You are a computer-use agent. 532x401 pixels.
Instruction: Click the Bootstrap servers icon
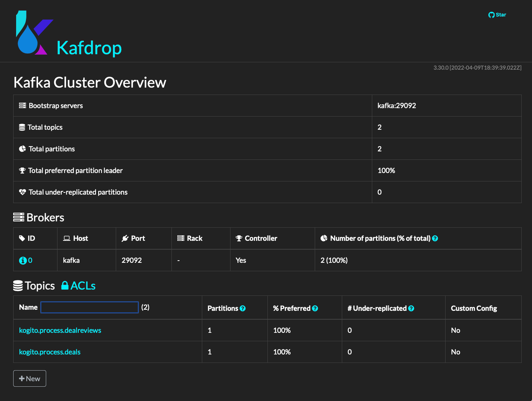pos(22,106)
